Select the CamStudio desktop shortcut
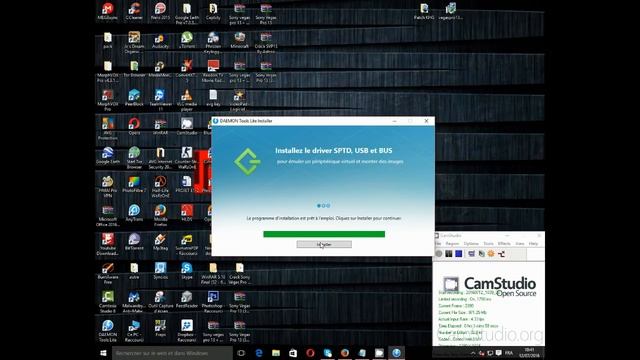This screenshot has height=360, width=640. click(x=187, y=126)
